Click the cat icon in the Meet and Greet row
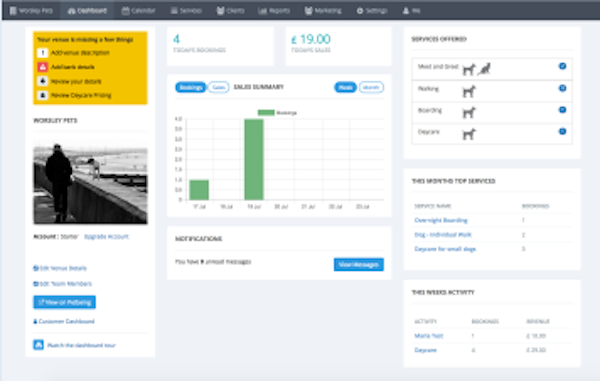600x381 pixels. tap(484, 69)
